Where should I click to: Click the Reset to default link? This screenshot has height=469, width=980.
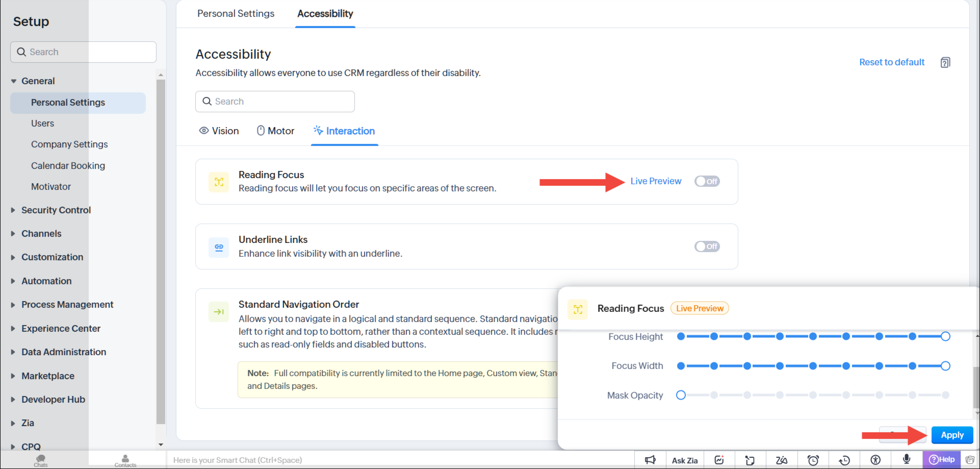(x=891, y=62)
